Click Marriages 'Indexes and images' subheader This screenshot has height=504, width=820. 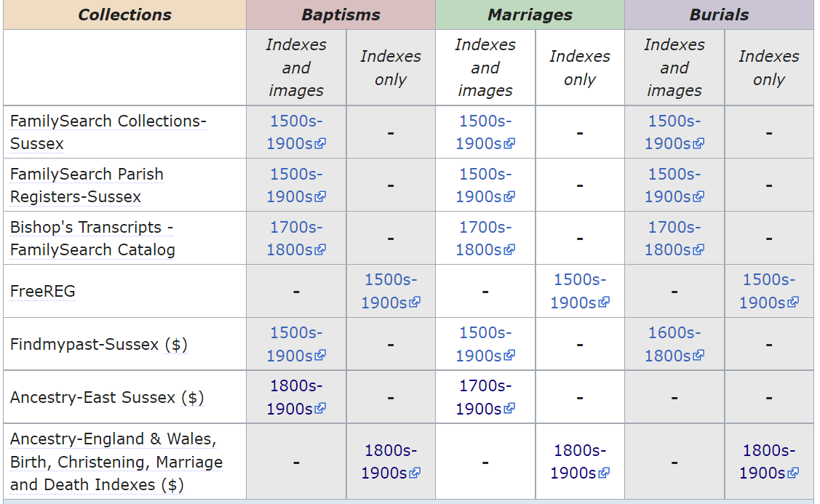click(x=485, y=68)
